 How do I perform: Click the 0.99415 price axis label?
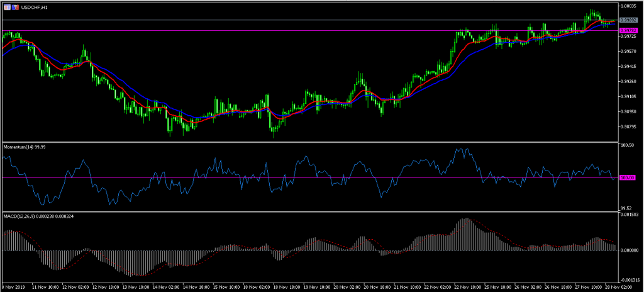pyautogui.click(x=628, y=67)
